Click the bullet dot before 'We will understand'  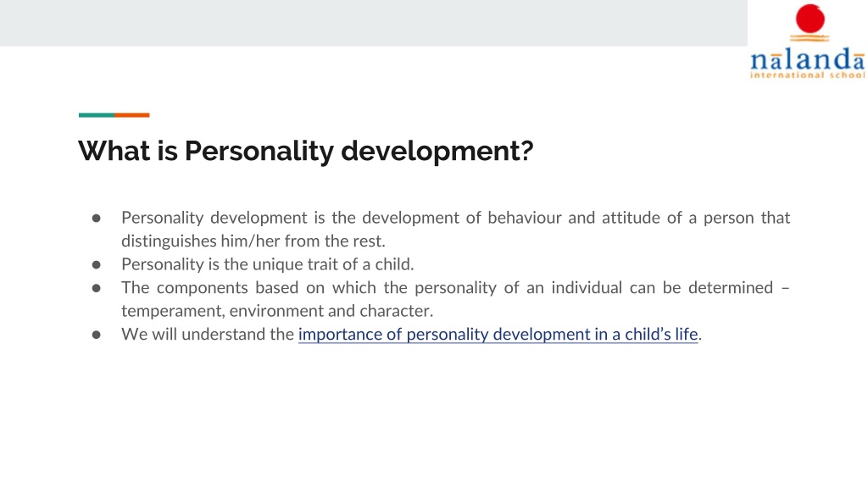[97, 335]
